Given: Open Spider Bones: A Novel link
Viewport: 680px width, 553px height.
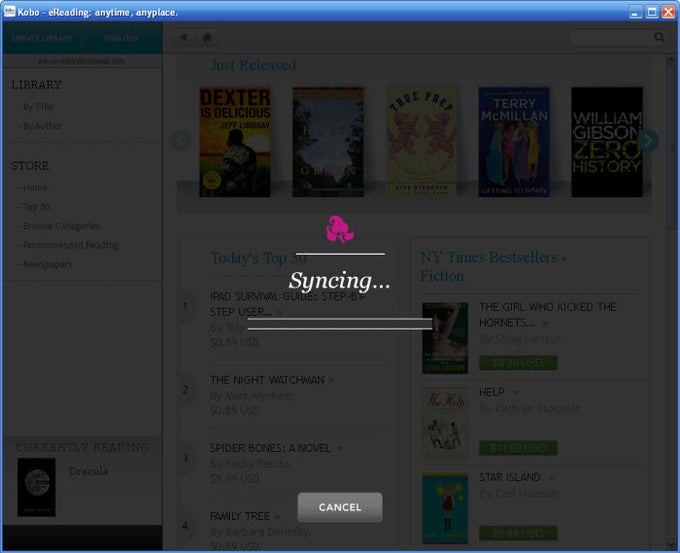Looking at the screenshot, I should point(270,448).
